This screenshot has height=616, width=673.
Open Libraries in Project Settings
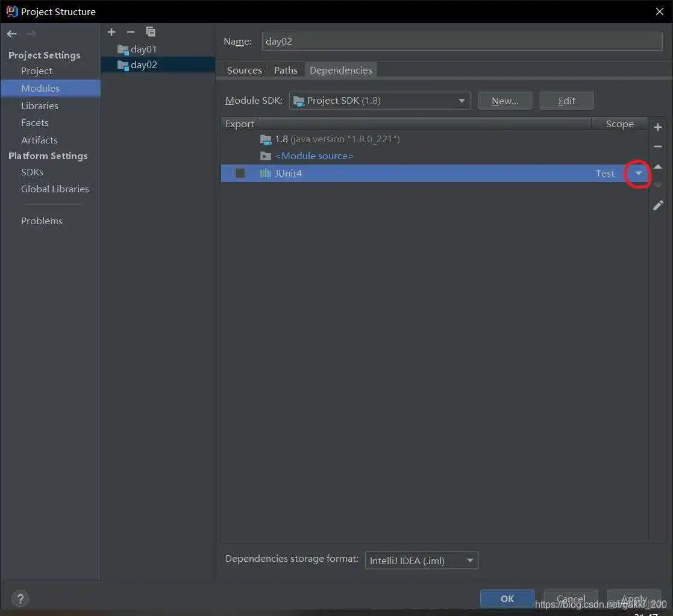[40, 105]
